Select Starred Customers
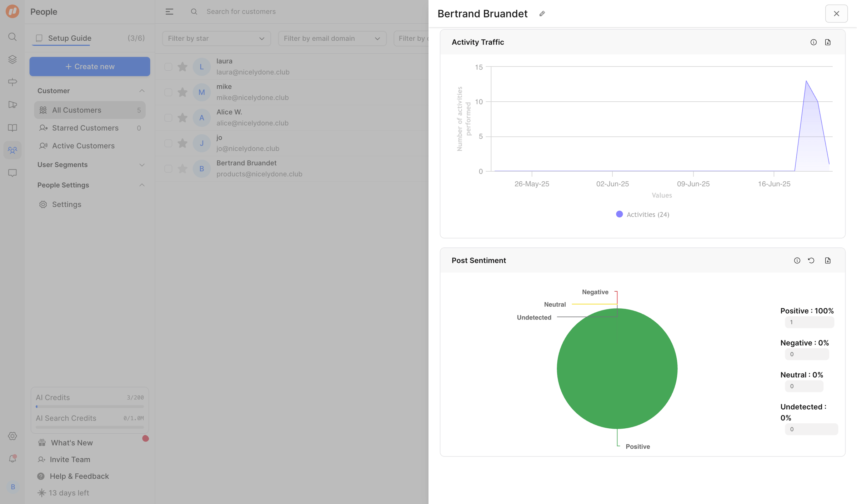 pos(90,128)
